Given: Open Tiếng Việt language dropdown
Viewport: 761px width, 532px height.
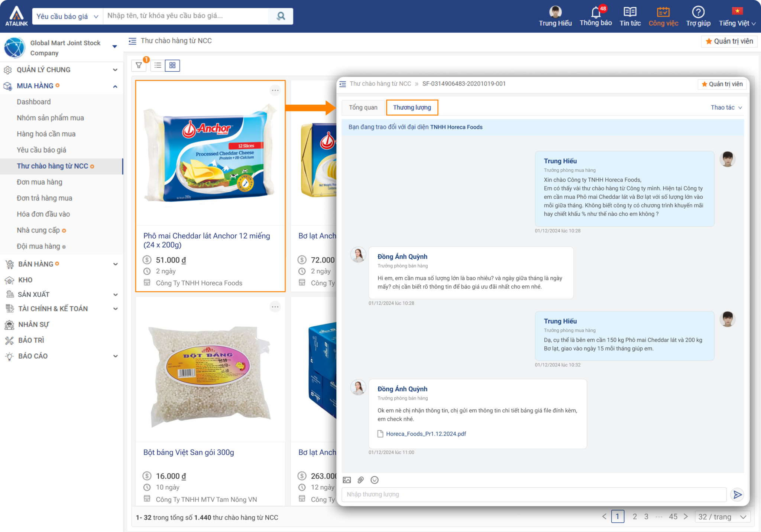Looking at the screenshot, I should [x=737, y=23].
